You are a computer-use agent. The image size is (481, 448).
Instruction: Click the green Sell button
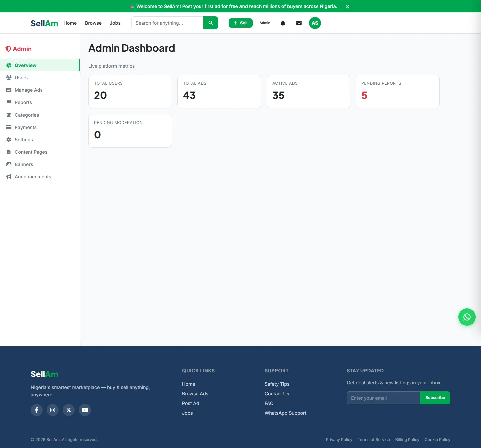(x=240, y=23)
